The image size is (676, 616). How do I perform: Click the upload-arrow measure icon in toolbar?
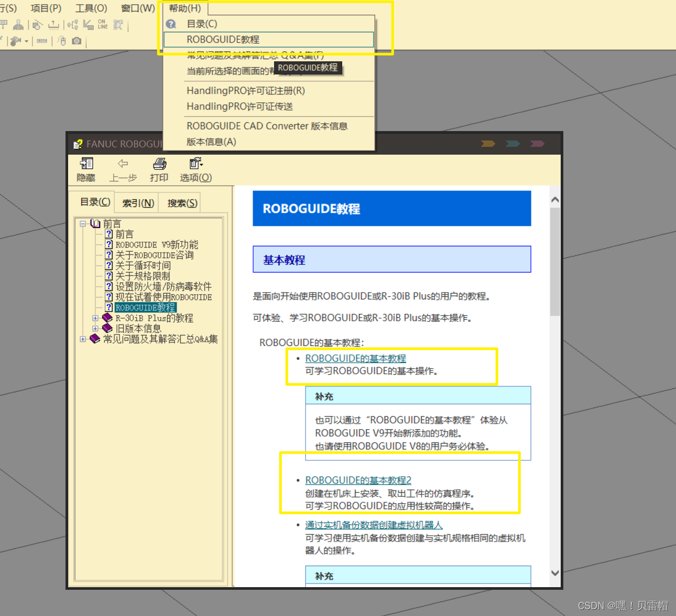(x=53, y=25)
